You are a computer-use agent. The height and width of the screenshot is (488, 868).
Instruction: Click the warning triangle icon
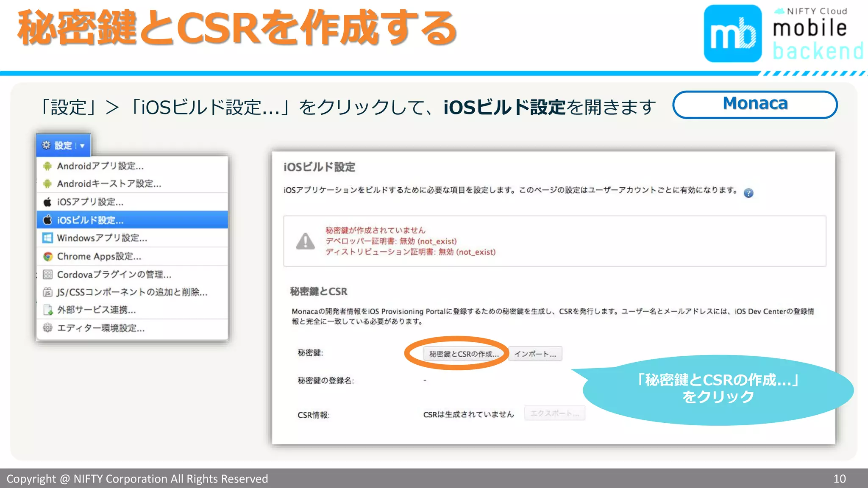[305, 241]
